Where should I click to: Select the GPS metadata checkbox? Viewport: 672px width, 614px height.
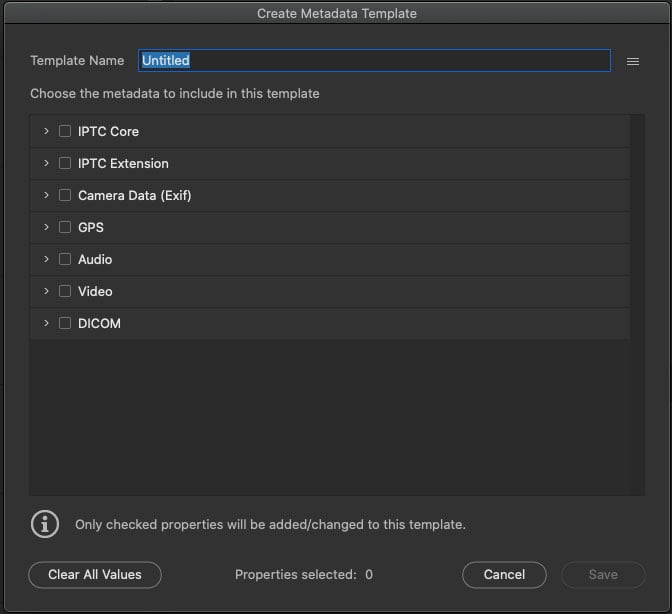click(x=65, y=227)
